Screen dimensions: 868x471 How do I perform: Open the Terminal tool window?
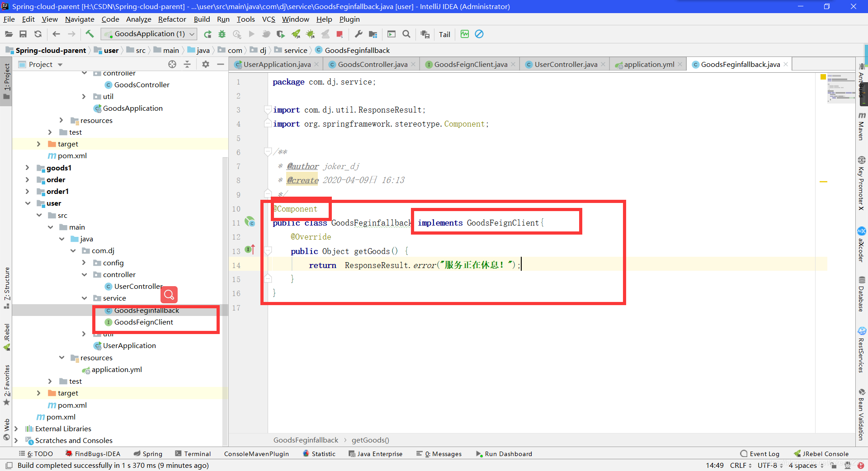[x=193, y=454]
